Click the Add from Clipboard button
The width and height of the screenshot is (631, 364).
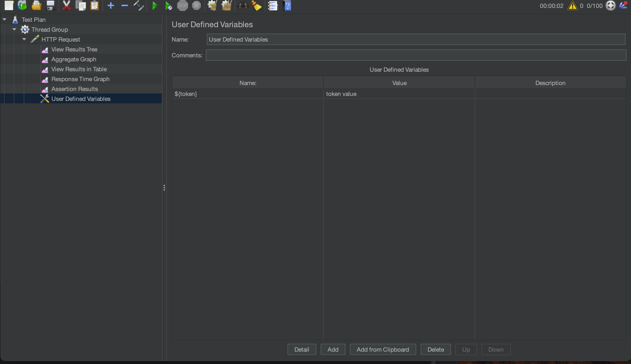pyautogui.click(x=382, y=349)
